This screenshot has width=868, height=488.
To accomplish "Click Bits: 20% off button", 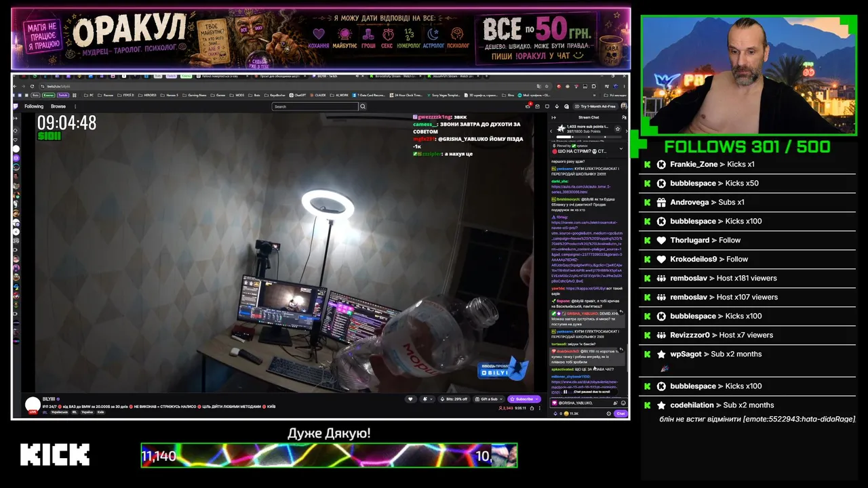I will (454, 399).
